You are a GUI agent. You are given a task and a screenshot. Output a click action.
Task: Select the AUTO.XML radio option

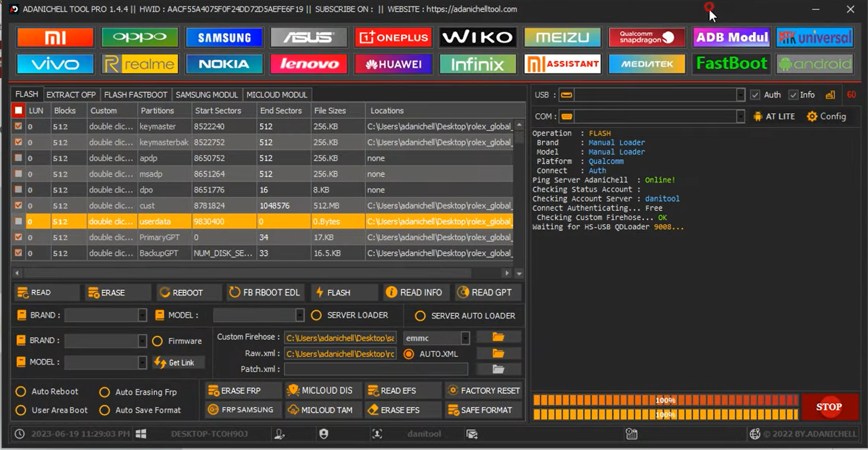tap(409, 354)
